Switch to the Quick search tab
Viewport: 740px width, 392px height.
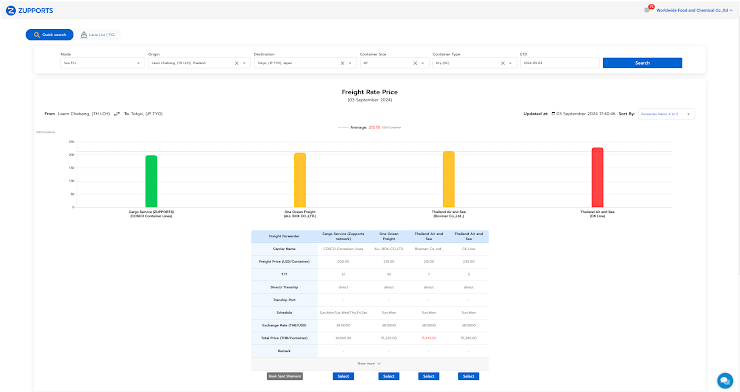(50, 34)
